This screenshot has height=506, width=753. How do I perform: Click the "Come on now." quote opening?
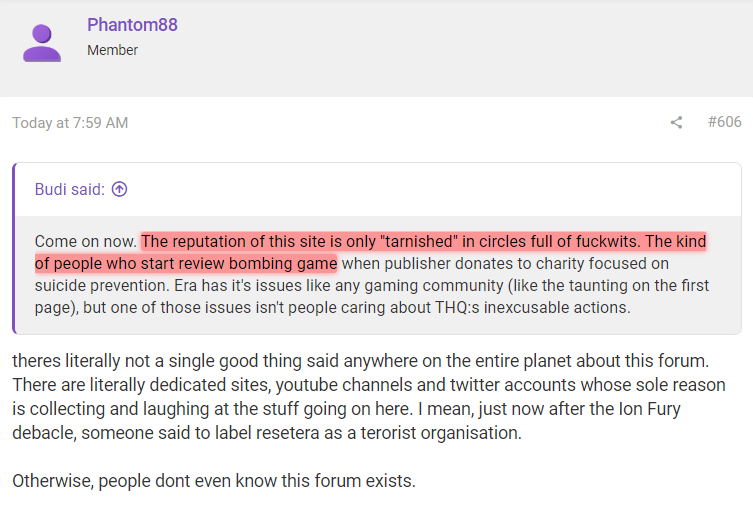(x=85, y=242)
